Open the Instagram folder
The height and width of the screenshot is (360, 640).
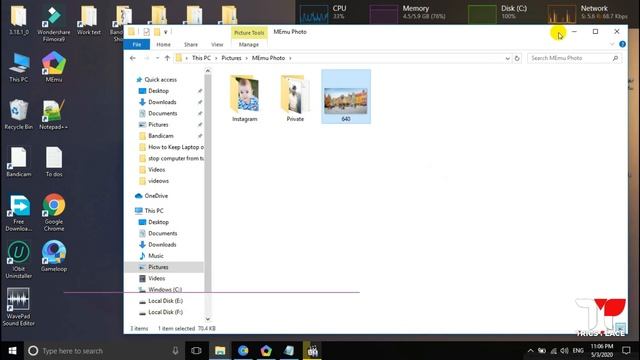tap(244, 98)
